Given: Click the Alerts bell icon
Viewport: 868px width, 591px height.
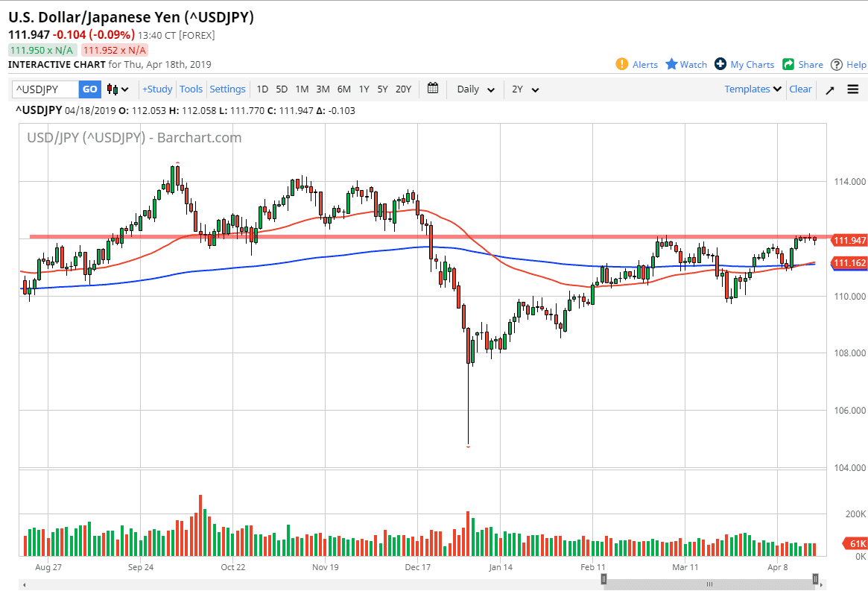Looking at the screenshot, I should point(623,64).
